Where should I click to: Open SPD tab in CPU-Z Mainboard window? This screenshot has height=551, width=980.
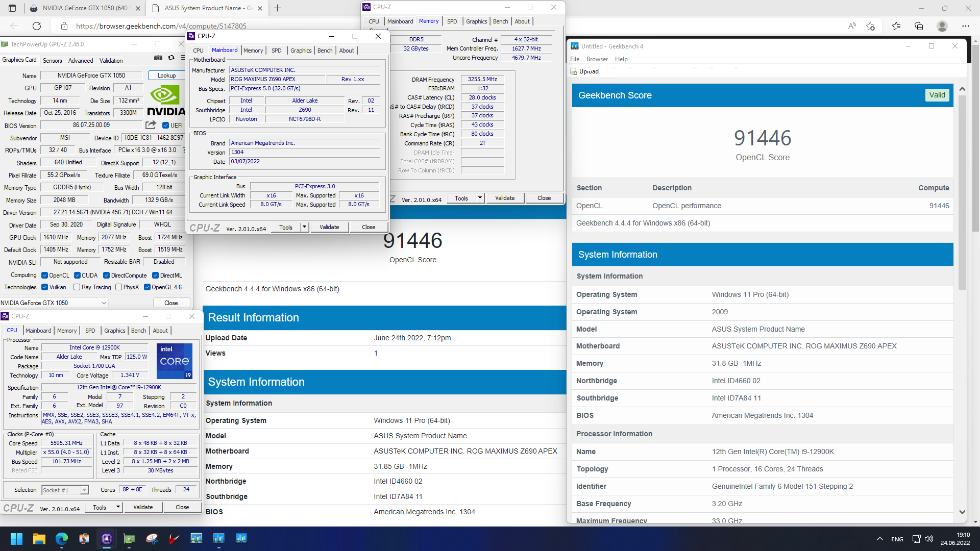point(277,51)
